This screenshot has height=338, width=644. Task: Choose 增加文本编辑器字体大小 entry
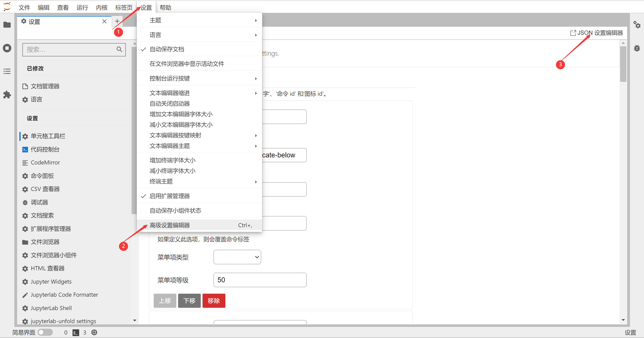(x=199, y=114)
